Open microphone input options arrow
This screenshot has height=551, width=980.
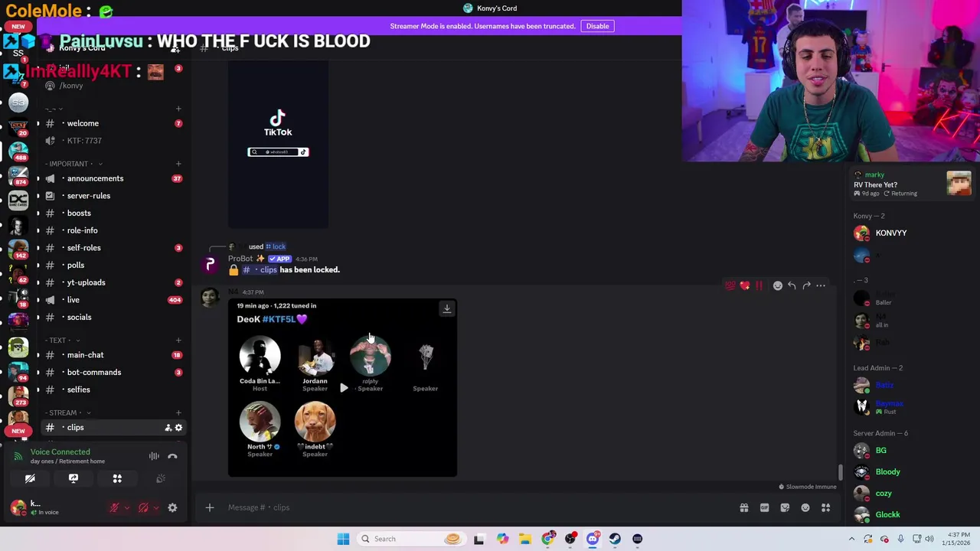pyautogui.click(x=127, y=507)
